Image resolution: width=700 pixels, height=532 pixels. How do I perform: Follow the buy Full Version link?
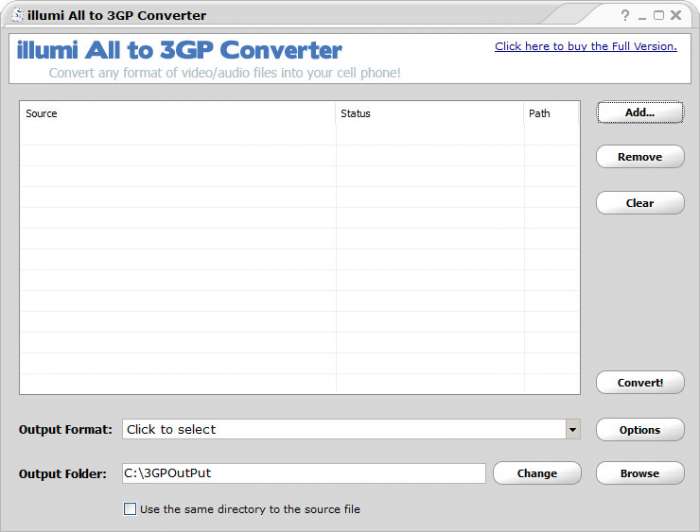coord(586,46)
